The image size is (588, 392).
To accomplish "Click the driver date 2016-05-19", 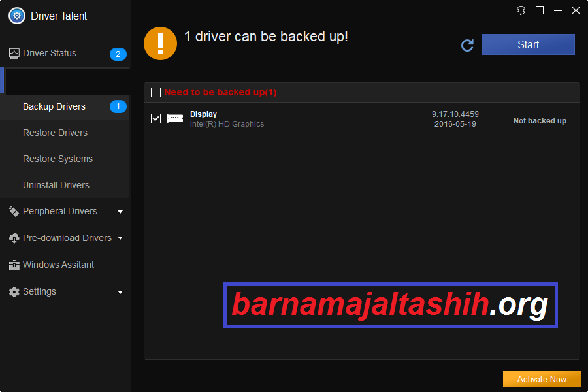I will (455, 124).
